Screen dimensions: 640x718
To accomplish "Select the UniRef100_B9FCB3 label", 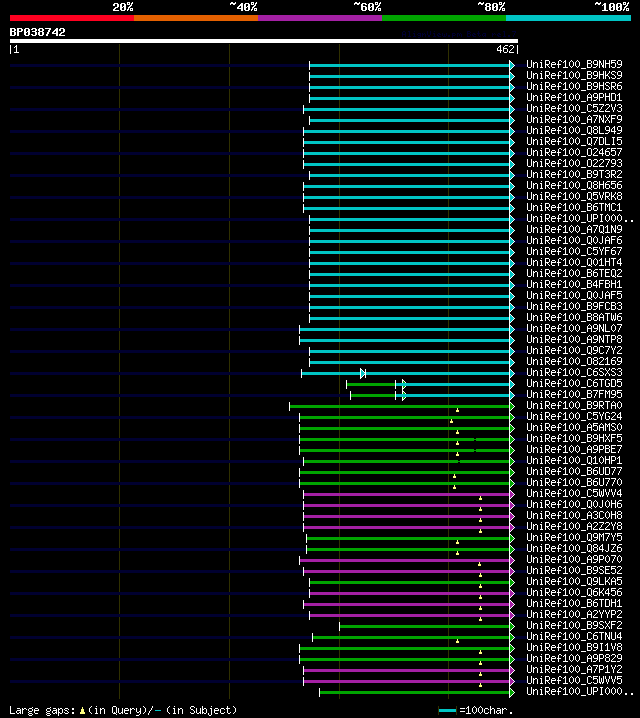I will pyautogui.click(x=574, y=306).
